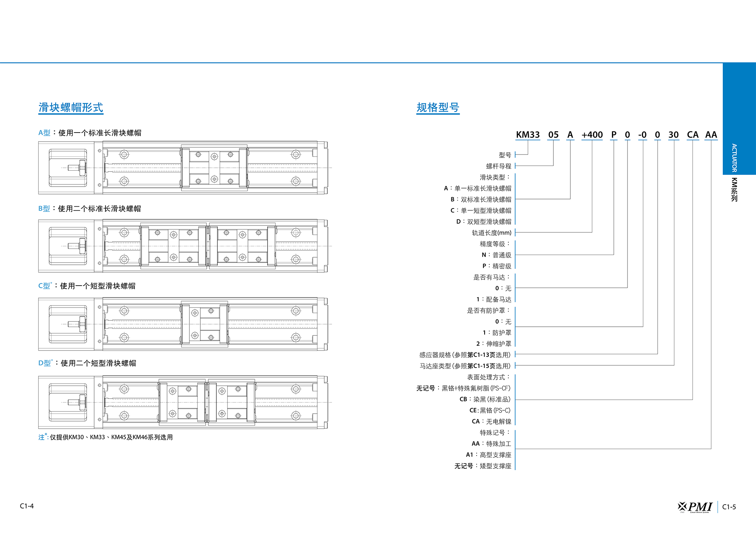Click the C型：使用一个短型滑块螺帽 label
Screen dimensions: 756x536
[87, 286]
